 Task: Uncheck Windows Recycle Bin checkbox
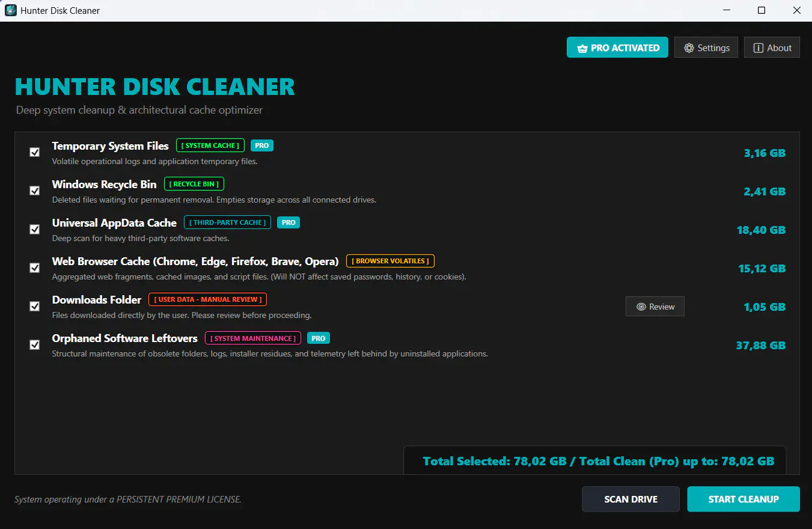tap(35, 191)
